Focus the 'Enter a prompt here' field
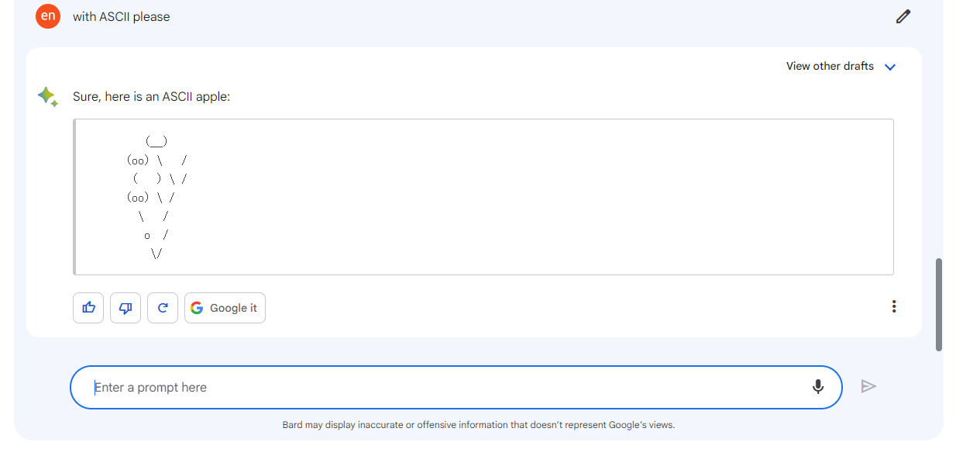The image size is (980, 449). [x=442, y=387]
